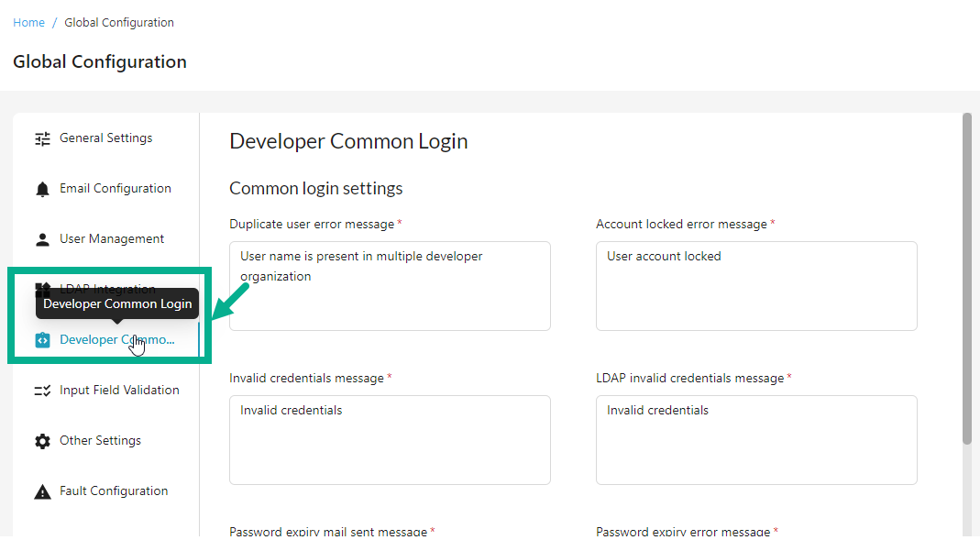The image size is (980, 540).
Task: Select the Email Configuration sidebar entry
Action: (115, 188)
